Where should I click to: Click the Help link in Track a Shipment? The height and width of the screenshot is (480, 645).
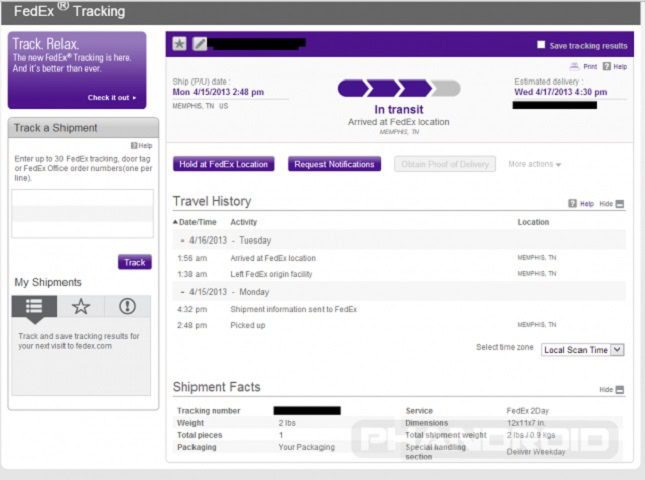145,146
